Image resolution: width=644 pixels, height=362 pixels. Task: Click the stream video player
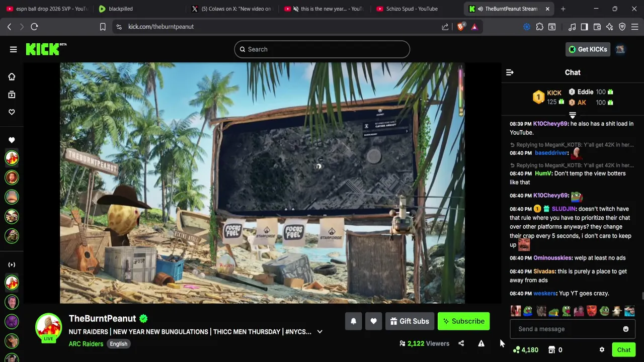coord(262,183)
